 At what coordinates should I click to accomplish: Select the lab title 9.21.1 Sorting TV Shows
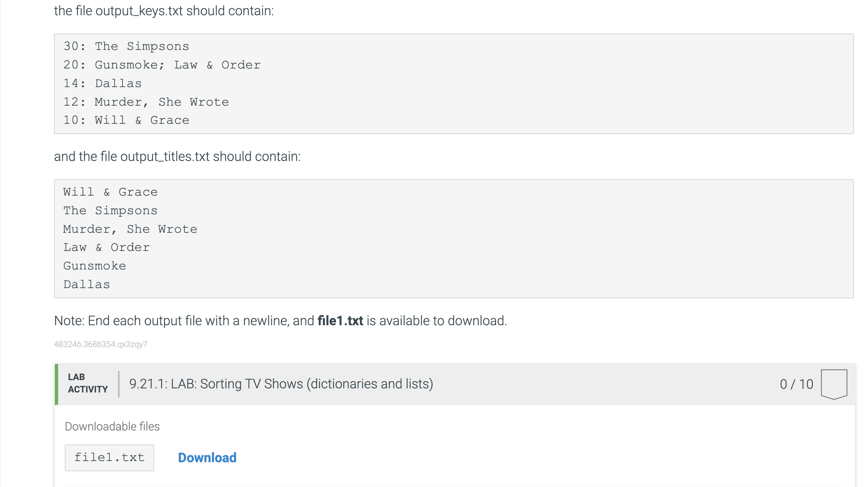click(x=280, y=383)
